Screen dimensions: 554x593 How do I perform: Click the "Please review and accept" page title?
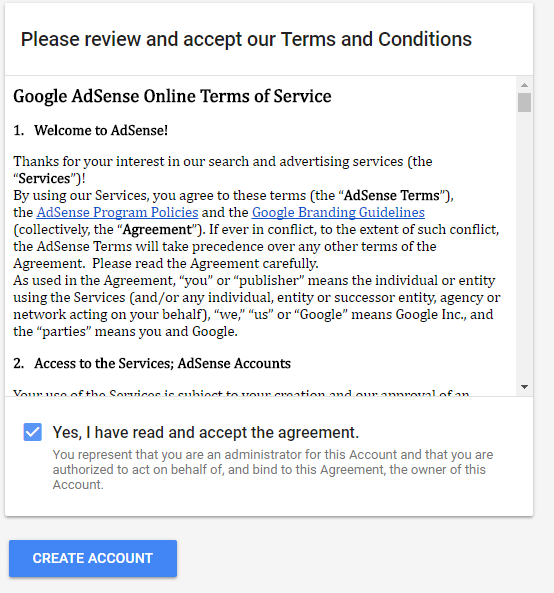pyautogui.click(x=246, y=39)
